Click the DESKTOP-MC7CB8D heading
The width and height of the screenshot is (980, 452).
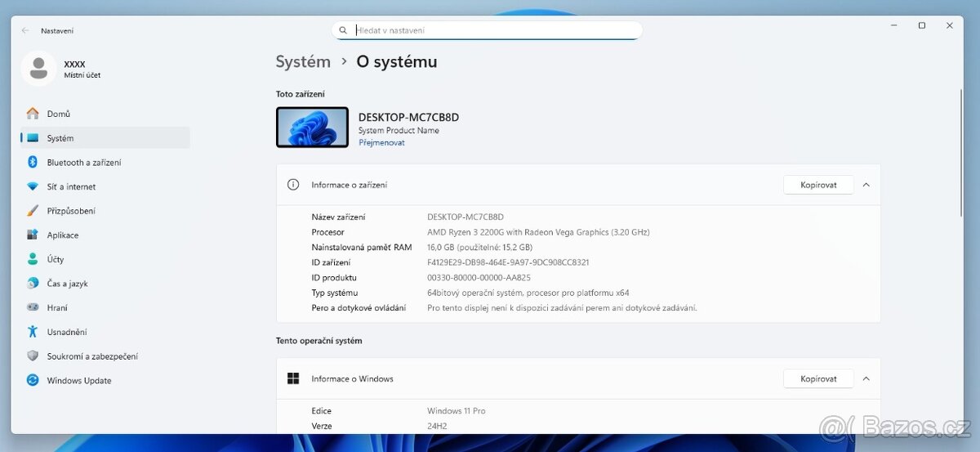coord(408,117)
